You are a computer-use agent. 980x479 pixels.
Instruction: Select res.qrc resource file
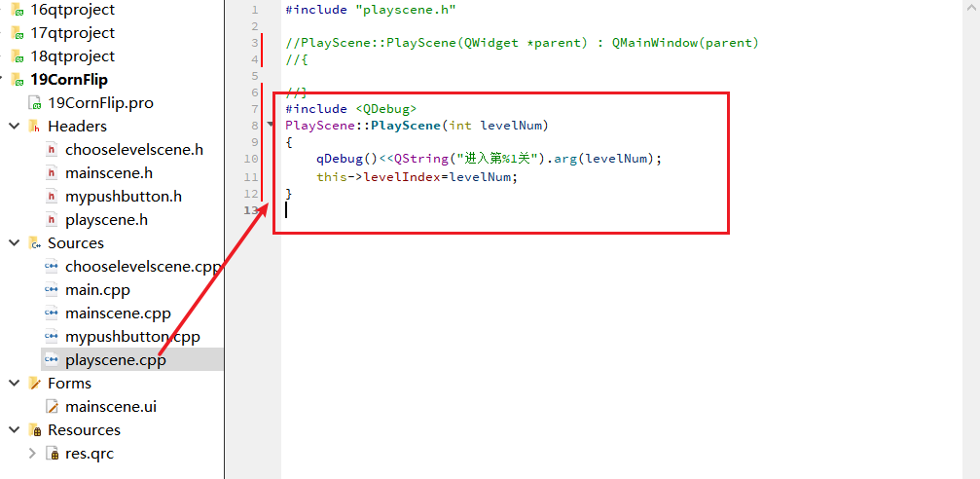tap(90, 454)
